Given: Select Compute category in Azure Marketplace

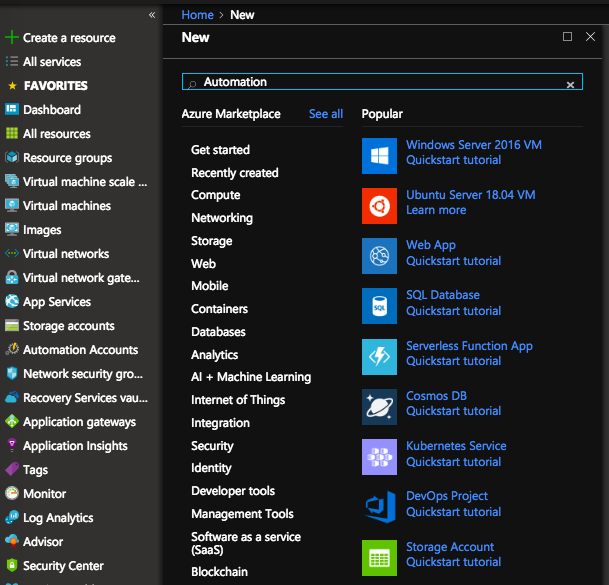Looking at the screenshot, I should tap(216, 195).
